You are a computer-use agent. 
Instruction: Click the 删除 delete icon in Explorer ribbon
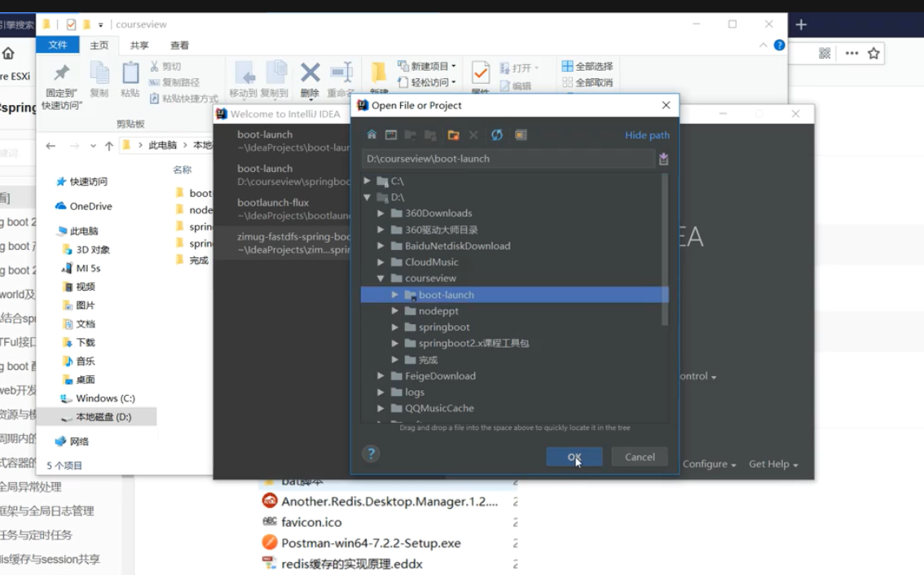pos(310,80)
